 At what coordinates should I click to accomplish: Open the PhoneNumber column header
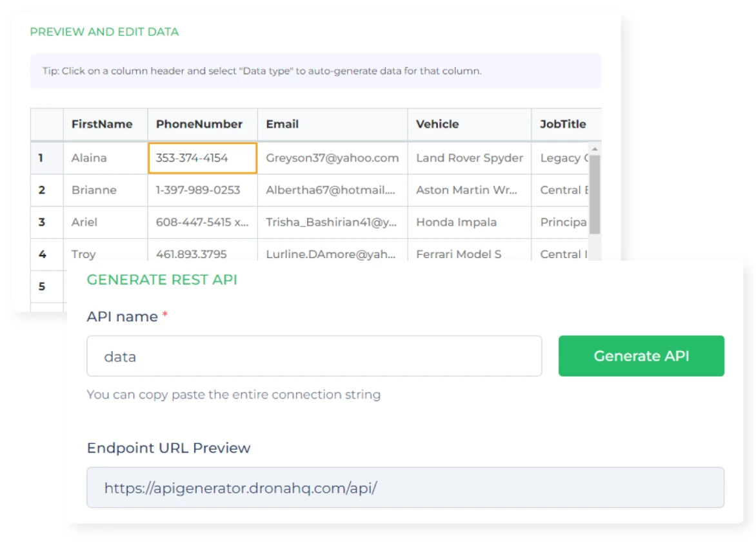[203, 125]
